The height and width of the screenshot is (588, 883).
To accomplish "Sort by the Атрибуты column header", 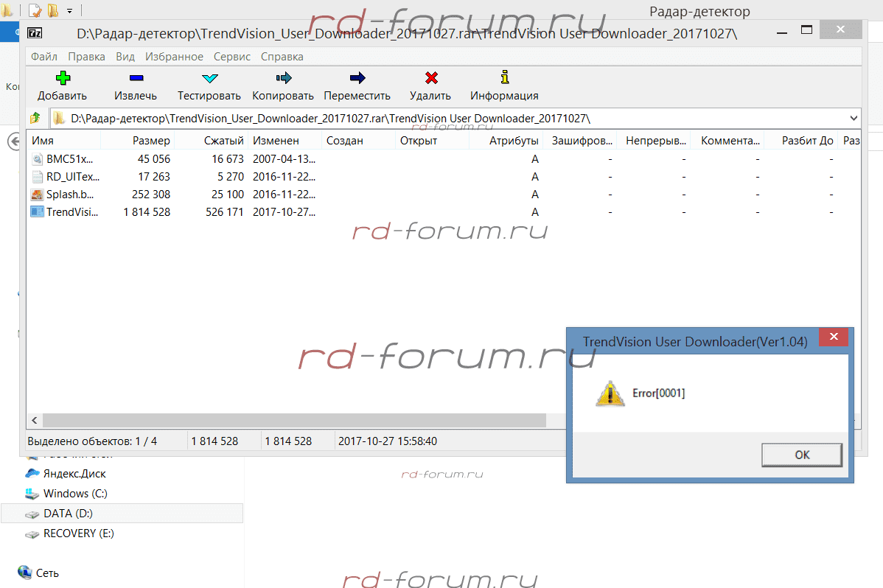I will point(506,140).
